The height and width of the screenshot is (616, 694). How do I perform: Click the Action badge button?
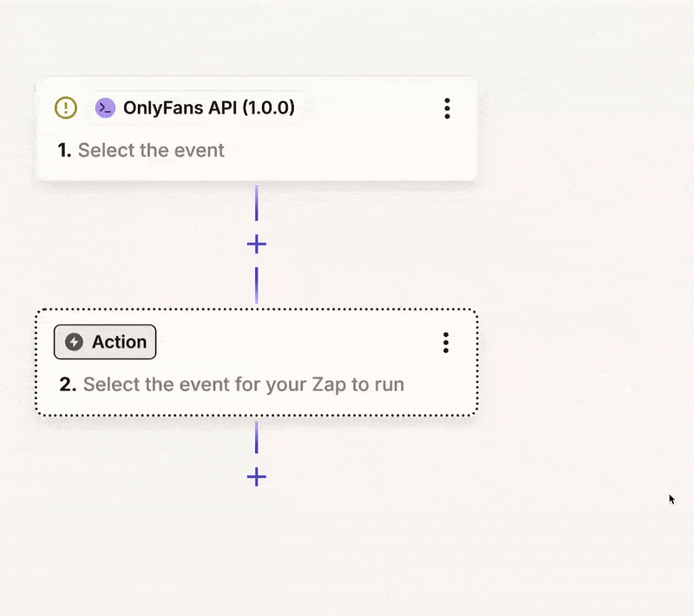click(x=105, y=342)
